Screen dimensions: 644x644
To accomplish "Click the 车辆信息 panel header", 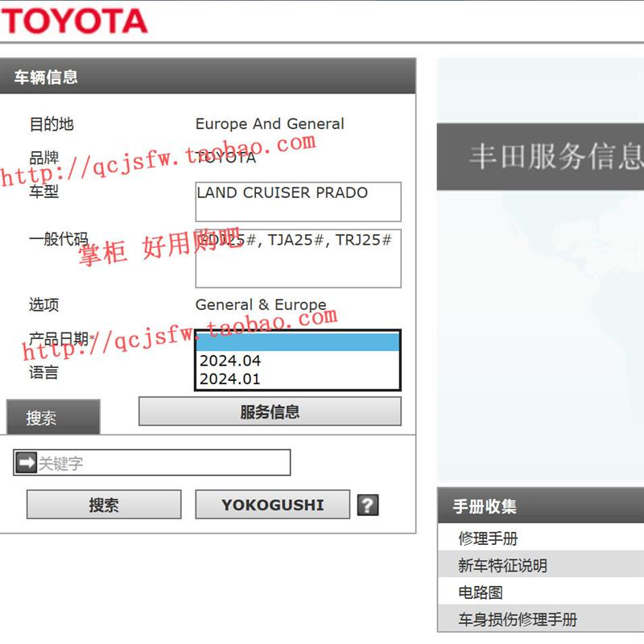I will (208, 76).
